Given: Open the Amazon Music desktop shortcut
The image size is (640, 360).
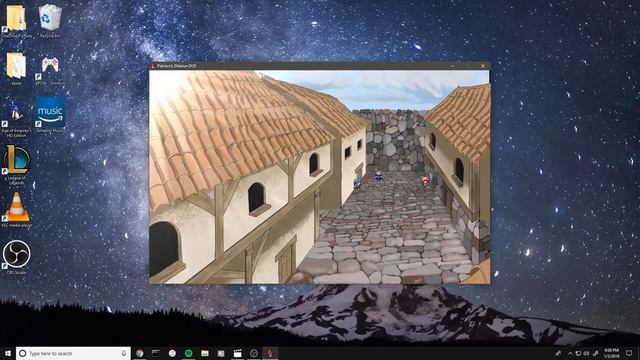Looking at the screenshot, I should (x=50, y=114).
